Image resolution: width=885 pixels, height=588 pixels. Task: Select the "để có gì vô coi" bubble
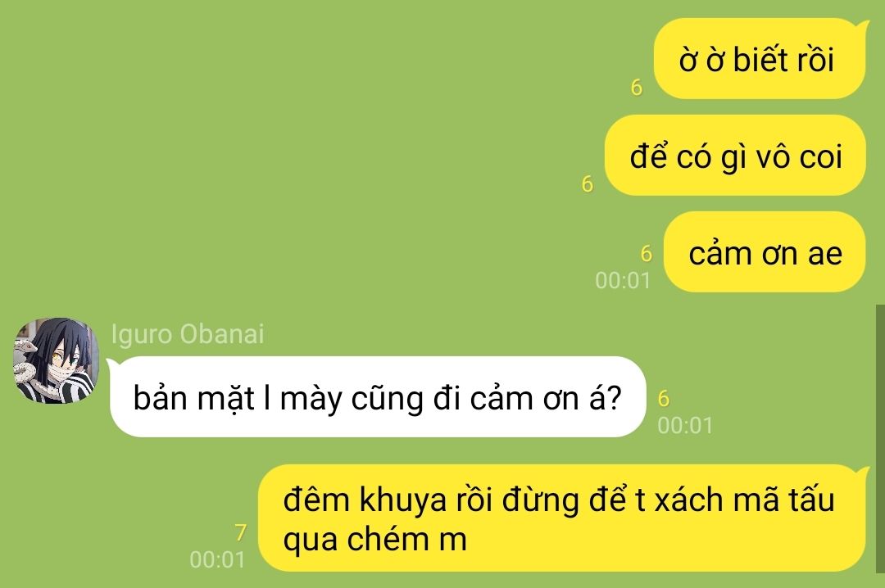(x=735, y=156)
